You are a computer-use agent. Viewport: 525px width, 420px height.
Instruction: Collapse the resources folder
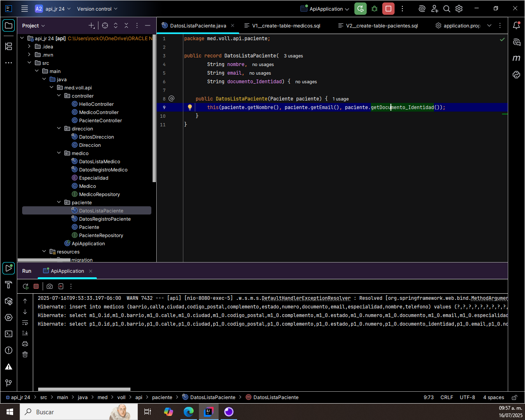click(x=44, y=251)
